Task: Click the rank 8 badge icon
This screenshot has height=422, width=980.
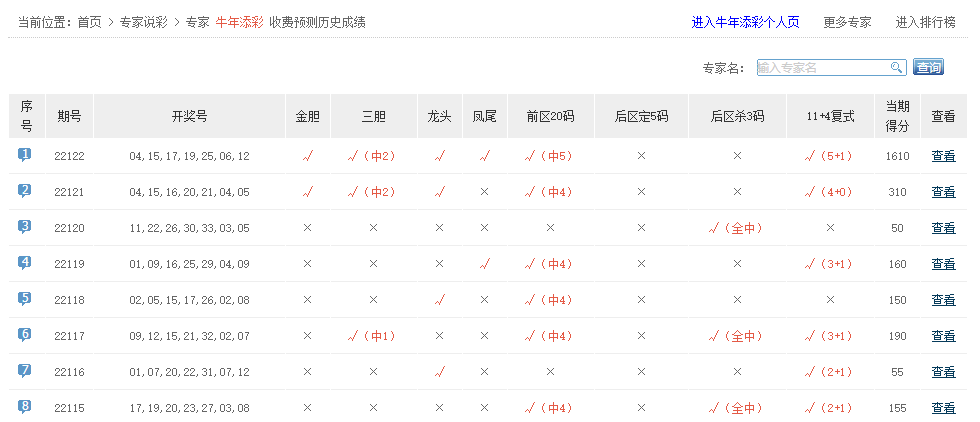Action: [25, 407]
